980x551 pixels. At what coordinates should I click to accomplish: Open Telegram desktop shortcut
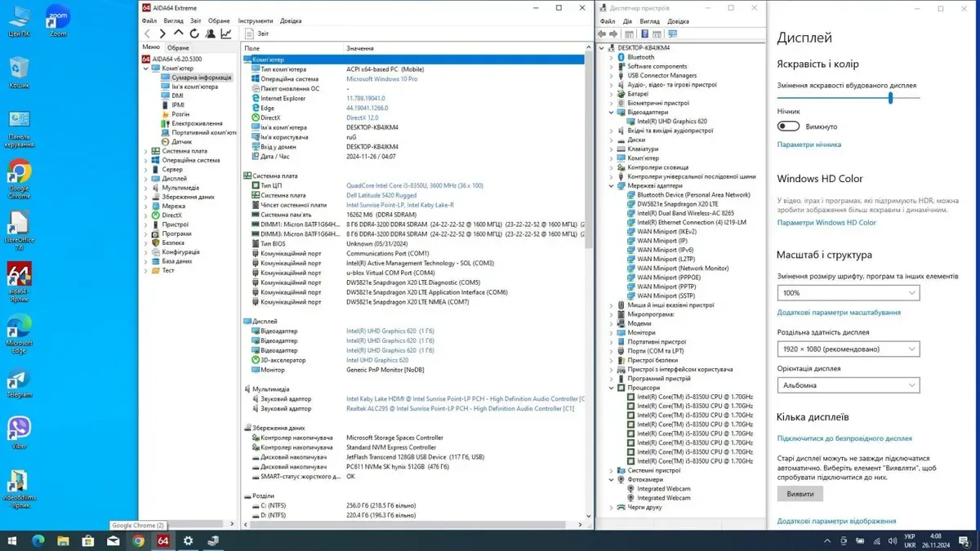(19, 382)
